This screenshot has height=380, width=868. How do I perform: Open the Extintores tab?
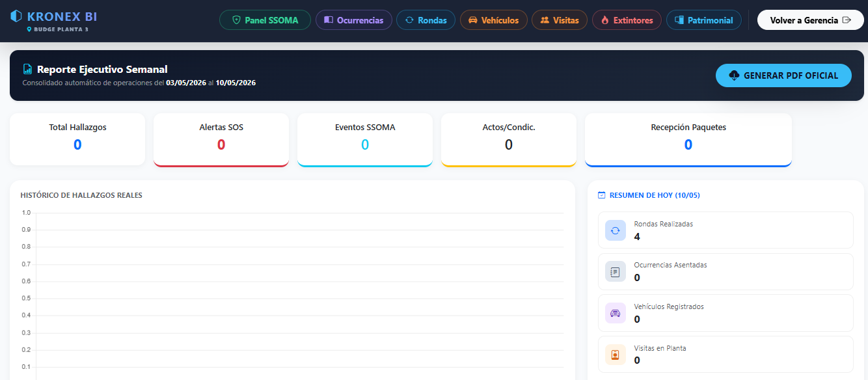coord(627,20)
